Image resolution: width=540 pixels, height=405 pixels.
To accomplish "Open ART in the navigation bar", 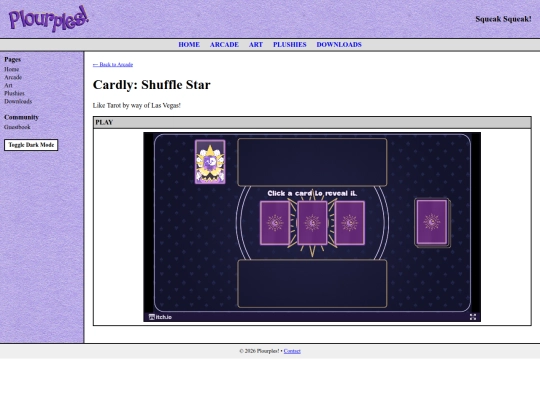I will (x=256, y=44).
